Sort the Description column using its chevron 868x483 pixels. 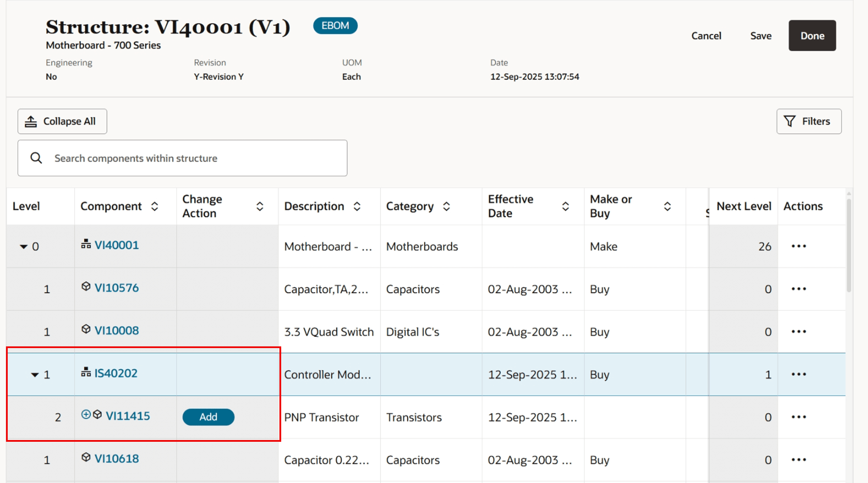pos(357,206)
